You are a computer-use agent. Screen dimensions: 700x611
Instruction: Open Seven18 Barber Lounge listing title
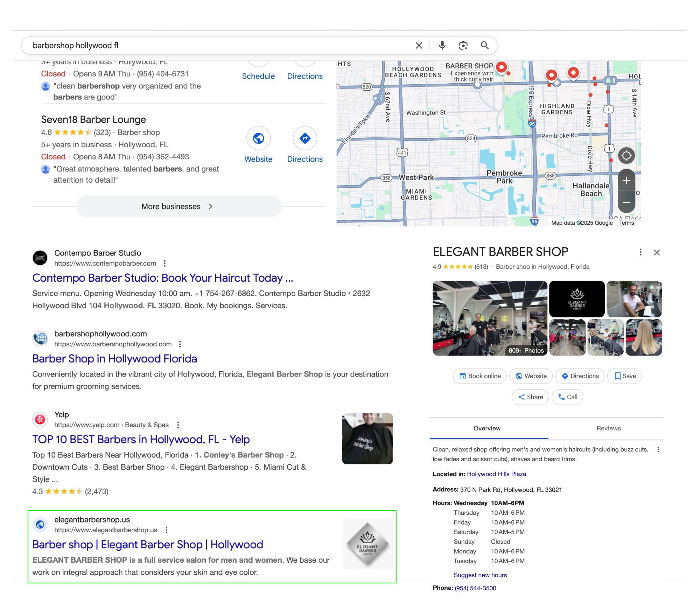pos(93,120)
